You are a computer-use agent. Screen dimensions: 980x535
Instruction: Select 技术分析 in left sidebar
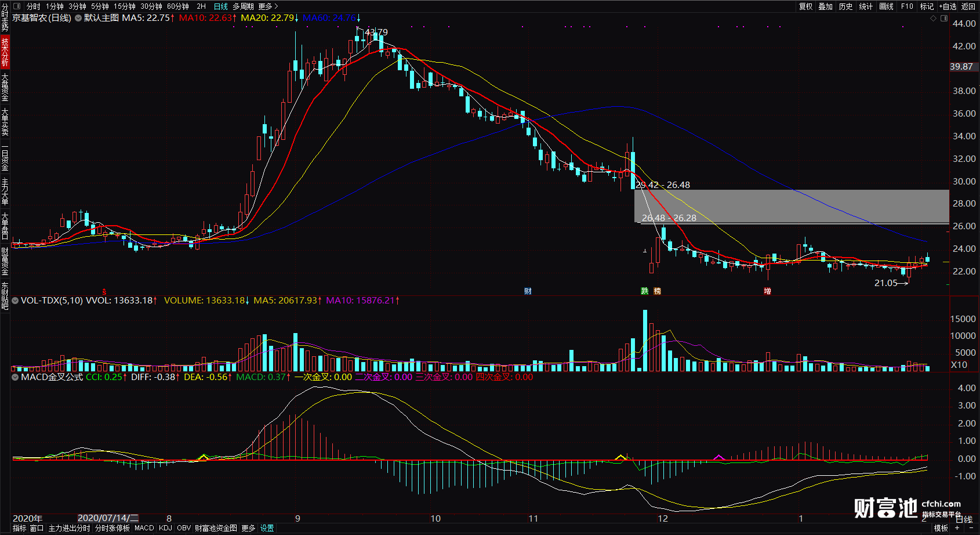pos(5,52)
